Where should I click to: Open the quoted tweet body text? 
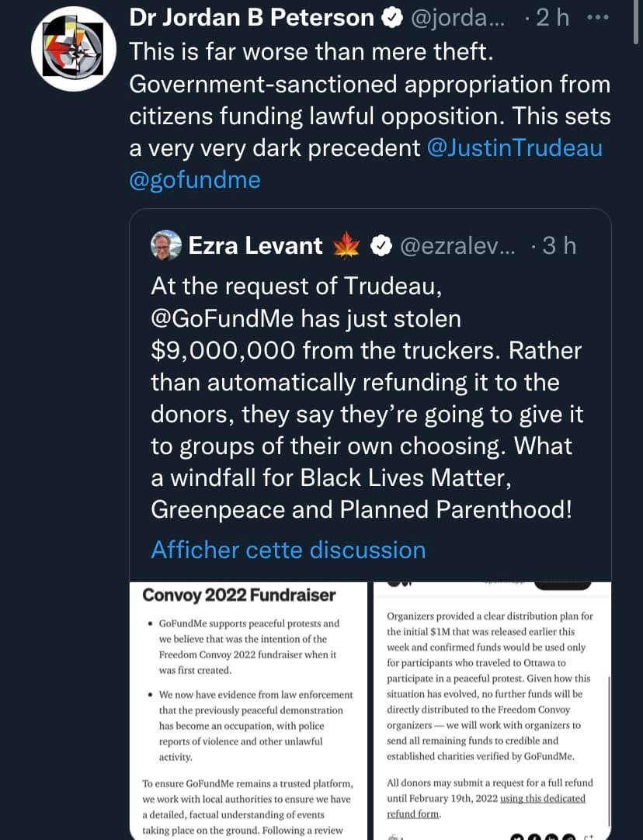coord(365,398)
